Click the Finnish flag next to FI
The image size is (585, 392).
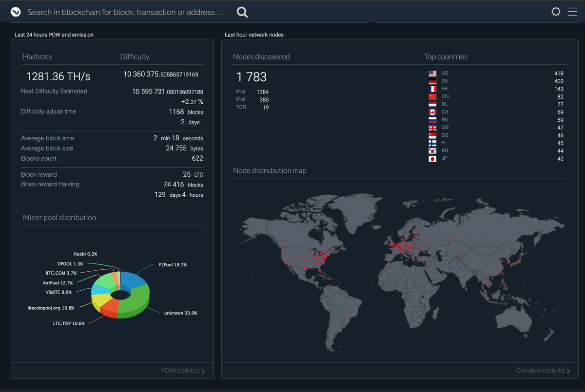(432, 143)
